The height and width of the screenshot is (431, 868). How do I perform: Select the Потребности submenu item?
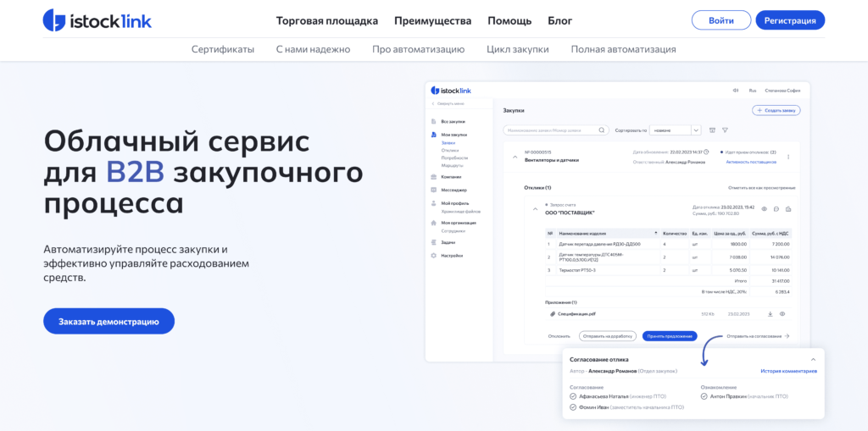(x=454, y=157)
